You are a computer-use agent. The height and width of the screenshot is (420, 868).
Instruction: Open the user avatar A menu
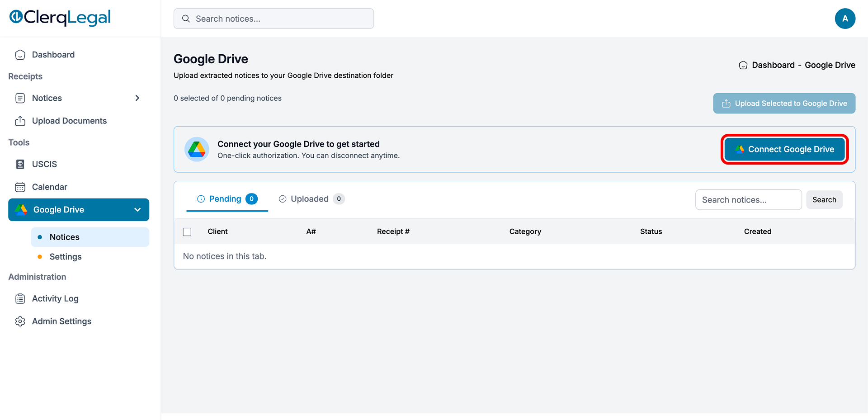(x=845, y=19)
